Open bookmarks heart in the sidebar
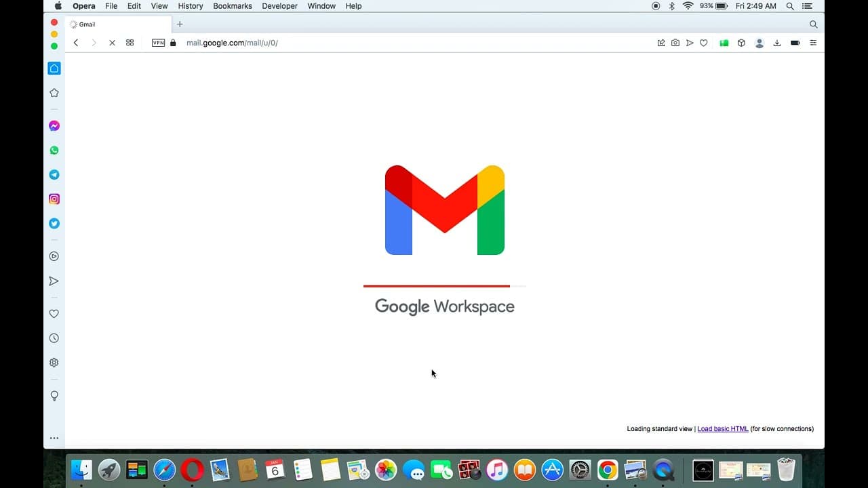 [x=54, y=314]
